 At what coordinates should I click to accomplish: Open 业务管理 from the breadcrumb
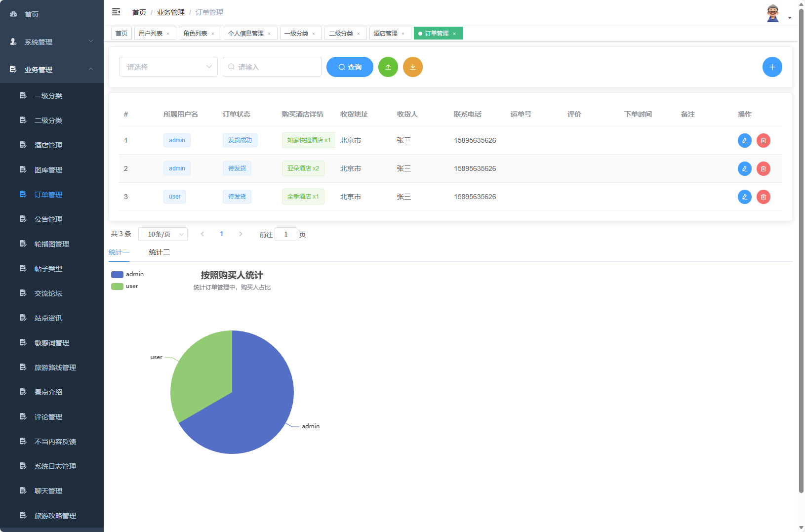coord(170,12)
